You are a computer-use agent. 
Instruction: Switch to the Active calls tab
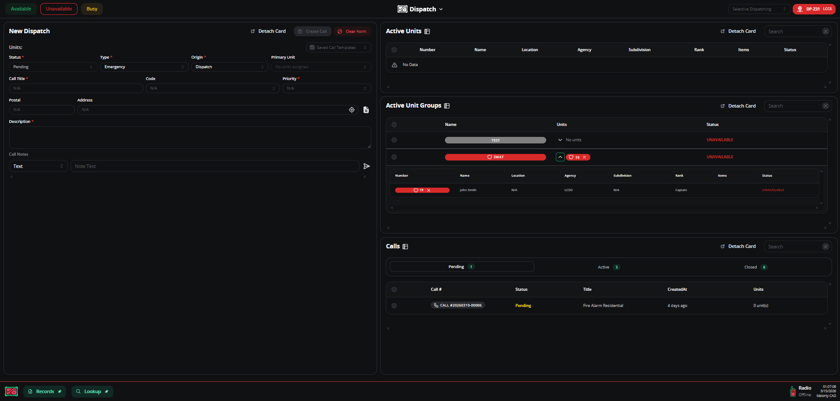(x=609, y=267)
